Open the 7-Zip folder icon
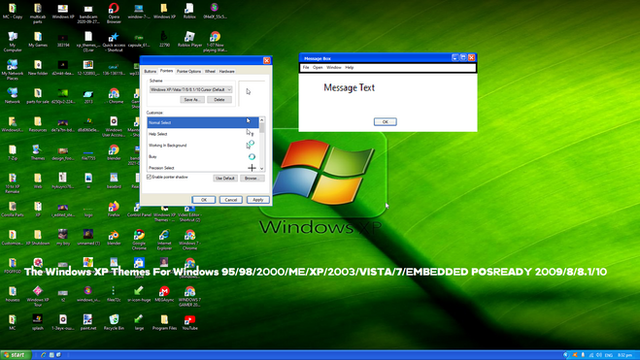This screenshot has height=360, width=640. click(13, 153)
